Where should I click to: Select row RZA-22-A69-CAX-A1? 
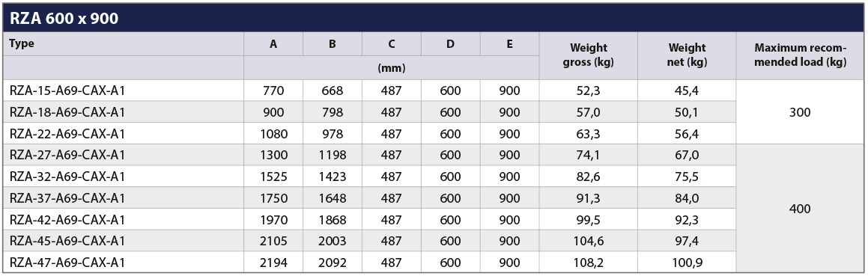pos(368,134)
